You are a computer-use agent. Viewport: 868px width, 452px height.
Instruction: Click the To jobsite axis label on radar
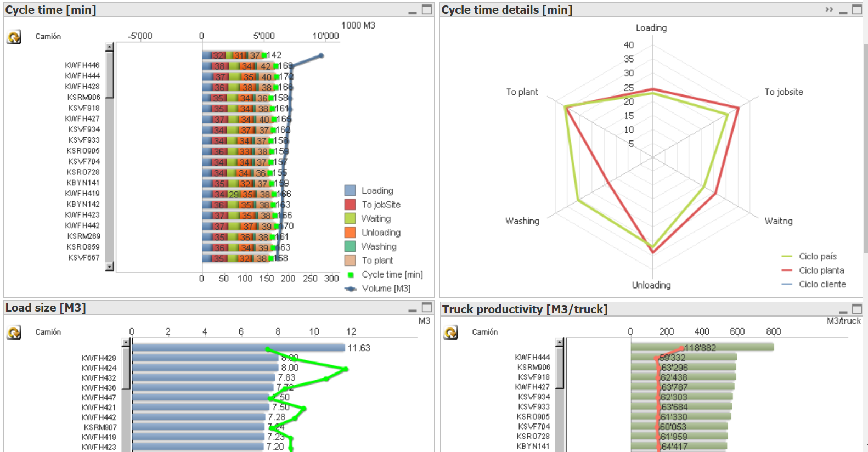[x=784, y=92]
